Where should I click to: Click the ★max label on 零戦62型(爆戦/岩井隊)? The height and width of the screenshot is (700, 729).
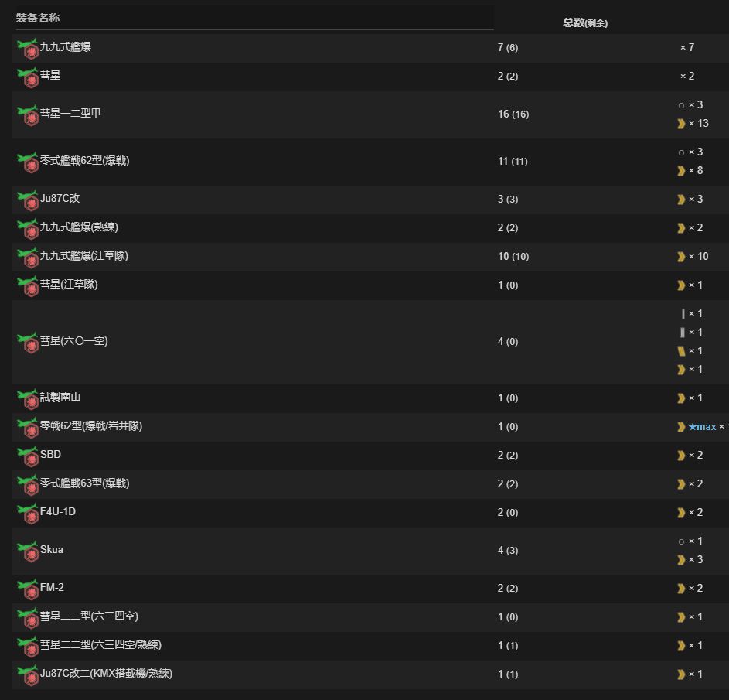pos(702,426)
